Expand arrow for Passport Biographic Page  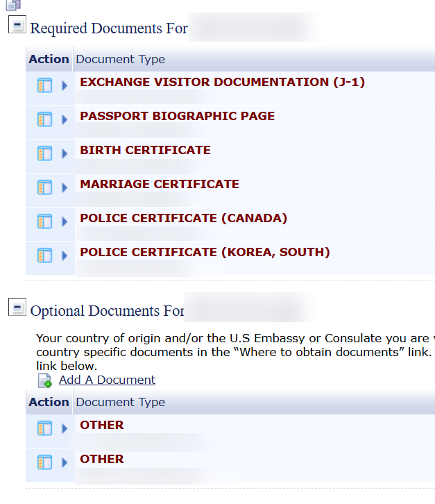tap(65, 119)
